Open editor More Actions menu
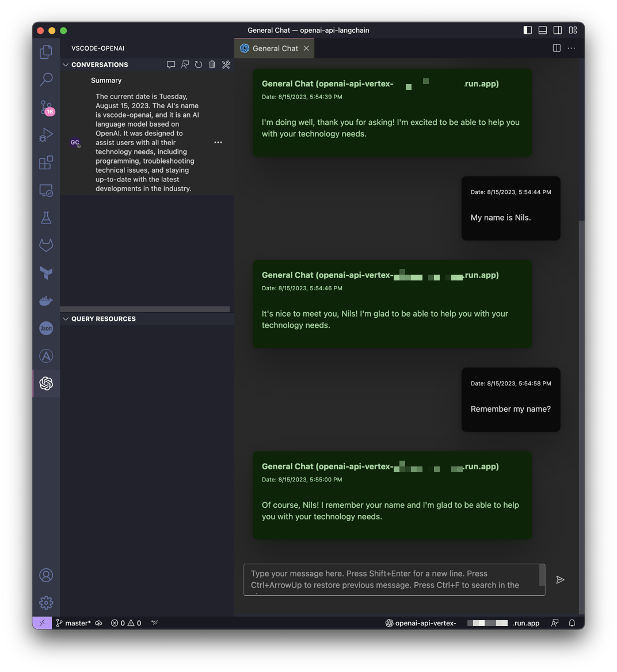The width and height of the screenshot is (617, 672). tap(572, 48)
